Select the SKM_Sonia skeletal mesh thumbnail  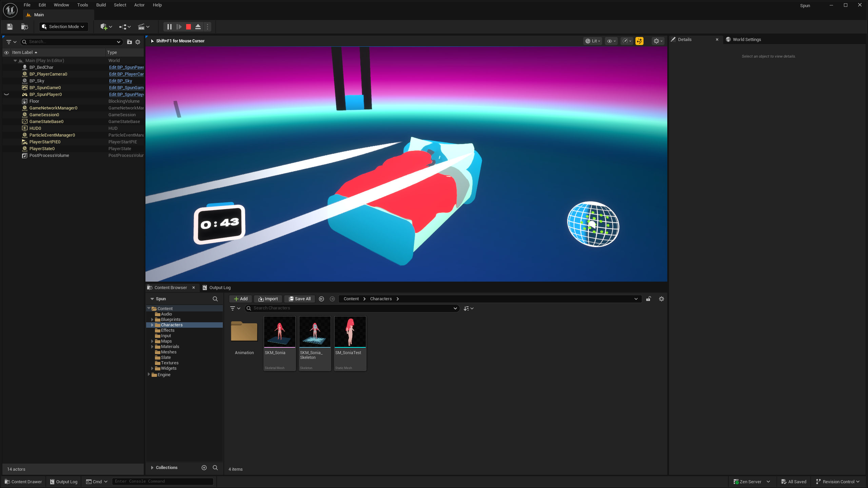pos(280,332)
